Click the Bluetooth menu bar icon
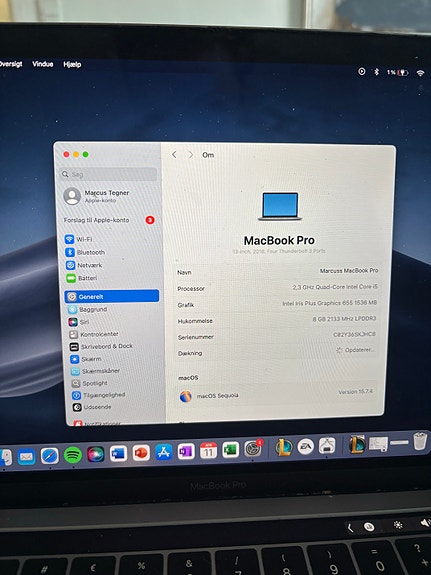Image resolution: width=431 pixels, height=575 pixels. click(376, 72)
